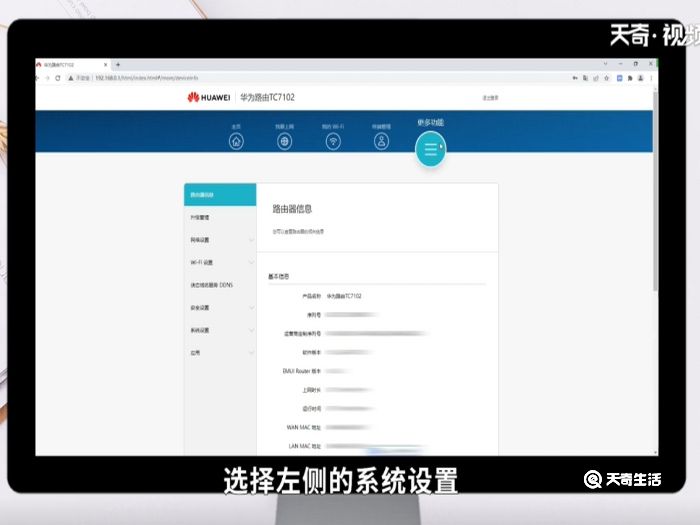Click the browser address bar URL

147,78
